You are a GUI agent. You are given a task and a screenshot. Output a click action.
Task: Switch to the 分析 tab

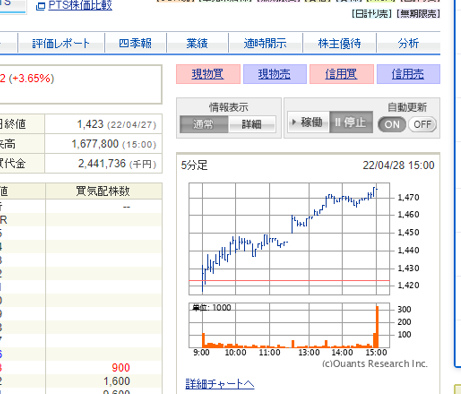[x=408, y=43]
